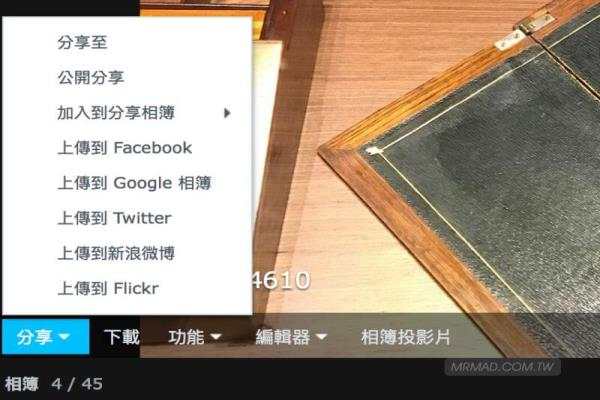Choose 公開分享 from share menu
Image resolution: width=600 pixels, height=400 pixels.
tap(127, 78)
